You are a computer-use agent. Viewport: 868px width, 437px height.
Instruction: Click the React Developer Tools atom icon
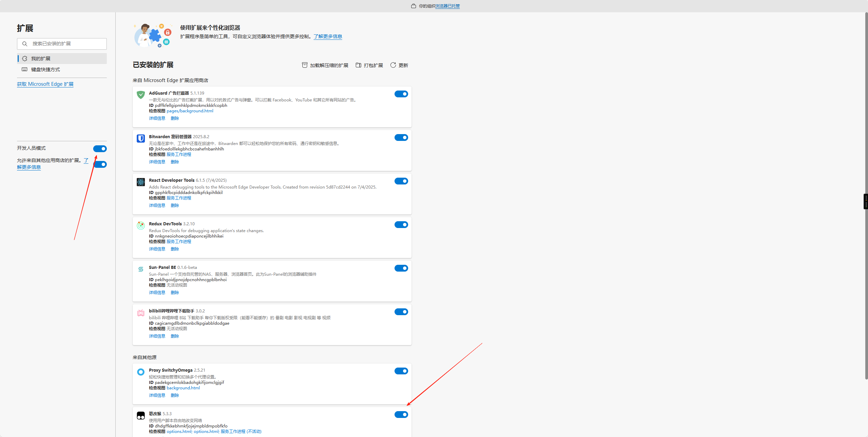pos(141,182)
